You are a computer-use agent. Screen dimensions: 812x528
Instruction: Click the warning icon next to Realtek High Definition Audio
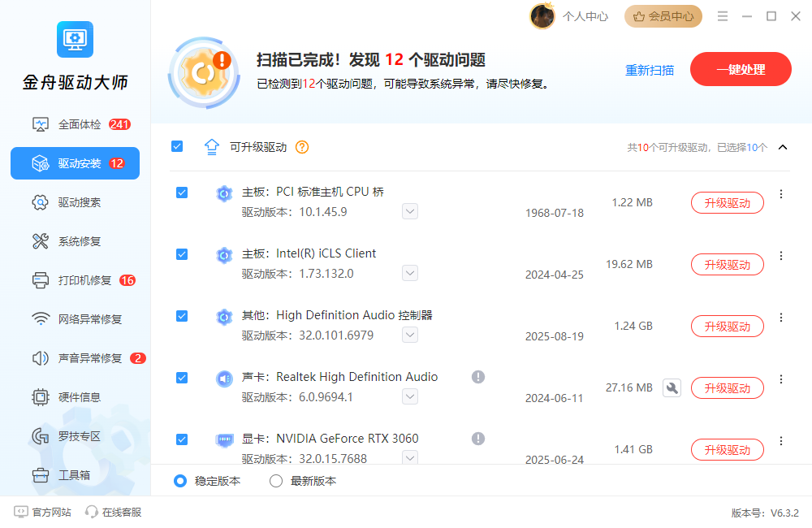click(x=478, y=377)
